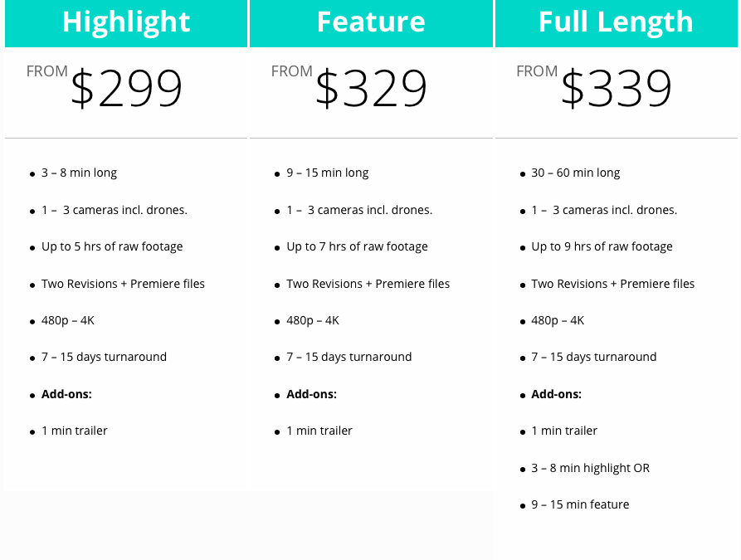Click 'Up to 7 hrs of raw footage'
The width and height of the screenshot is (741, 560).
click(x=357, y=246)
